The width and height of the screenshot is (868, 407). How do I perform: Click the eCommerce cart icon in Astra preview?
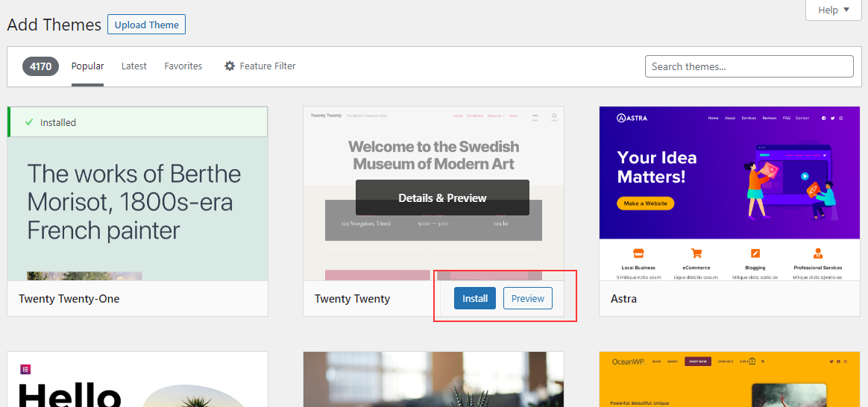696,253
